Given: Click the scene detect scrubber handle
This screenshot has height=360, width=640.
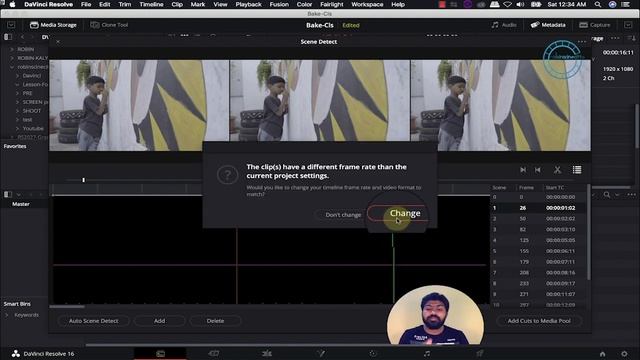Looking at the screenshot, I should point(83,180).
